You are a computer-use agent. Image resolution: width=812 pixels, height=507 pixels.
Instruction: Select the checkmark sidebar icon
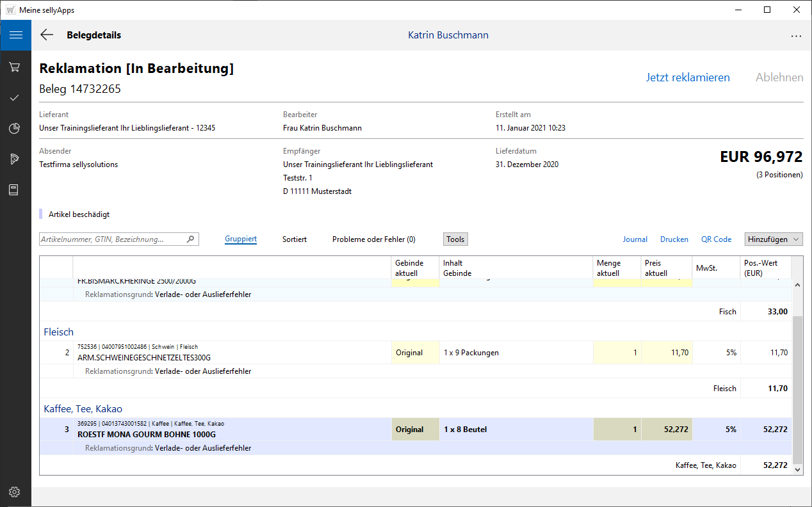[x=15, y=98]
